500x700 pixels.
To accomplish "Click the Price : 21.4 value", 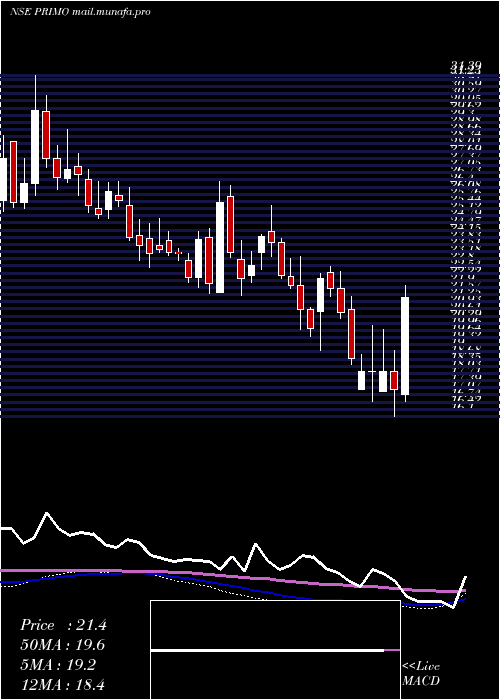I will (63, 625).
